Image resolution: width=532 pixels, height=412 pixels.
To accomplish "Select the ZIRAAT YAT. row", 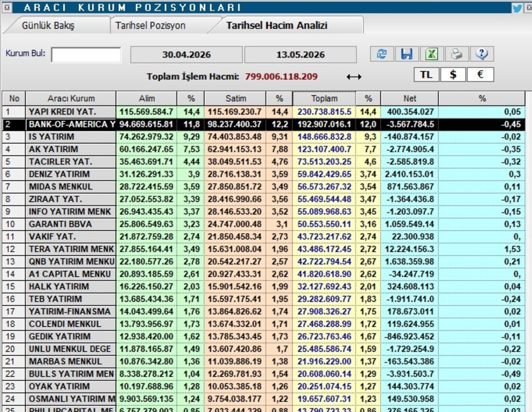I will [264, 199].
